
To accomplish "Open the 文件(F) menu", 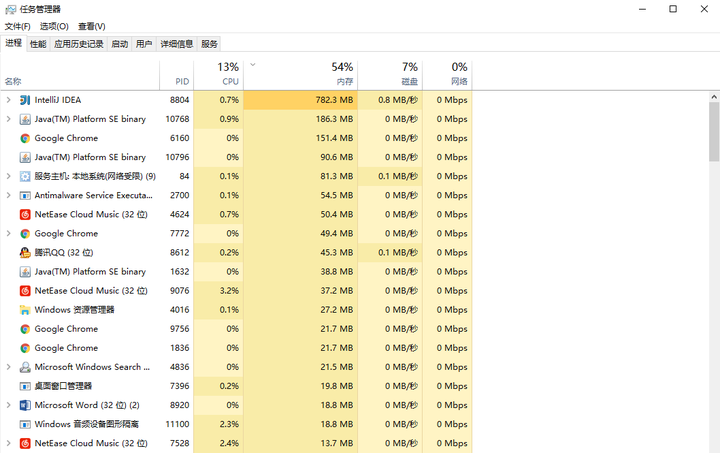I will tap(17, 26).
